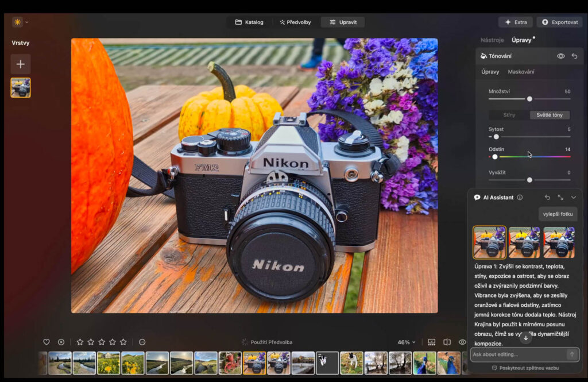
Task: Switch toning to Stíny
Action: (x=509, y=115)
